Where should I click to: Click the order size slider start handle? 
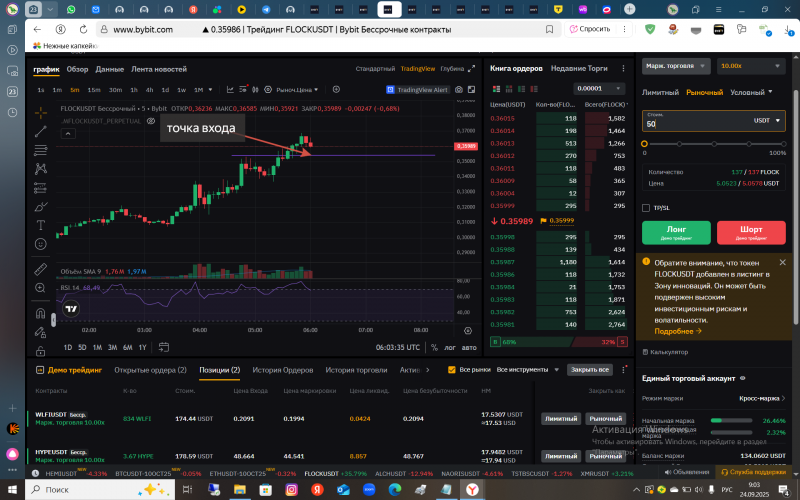[x=644, y=144]
